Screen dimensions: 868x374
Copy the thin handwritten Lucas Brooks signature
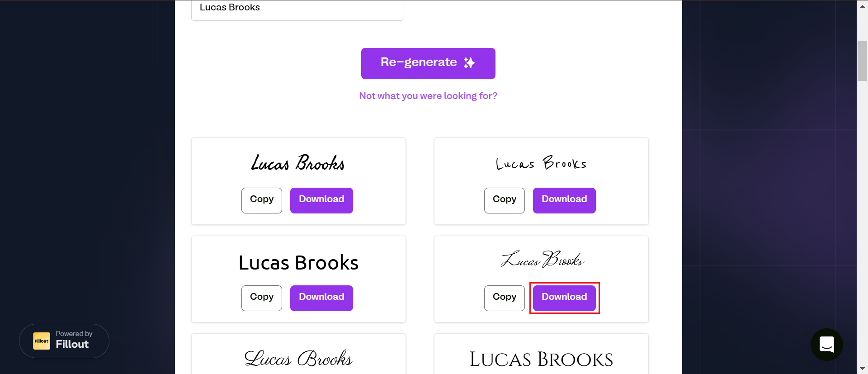(505, 200)
